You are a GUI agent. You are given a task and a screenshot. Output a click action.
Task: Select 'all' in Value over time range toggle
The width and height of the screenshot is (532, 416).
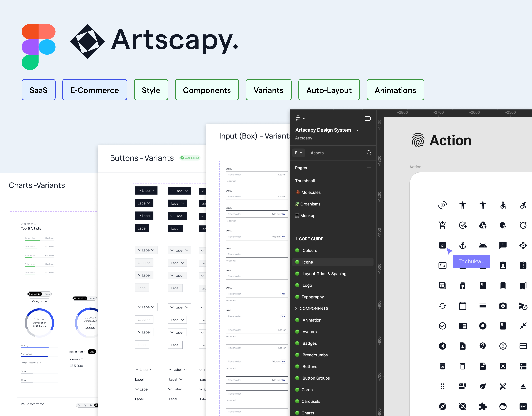pos(96,405)
